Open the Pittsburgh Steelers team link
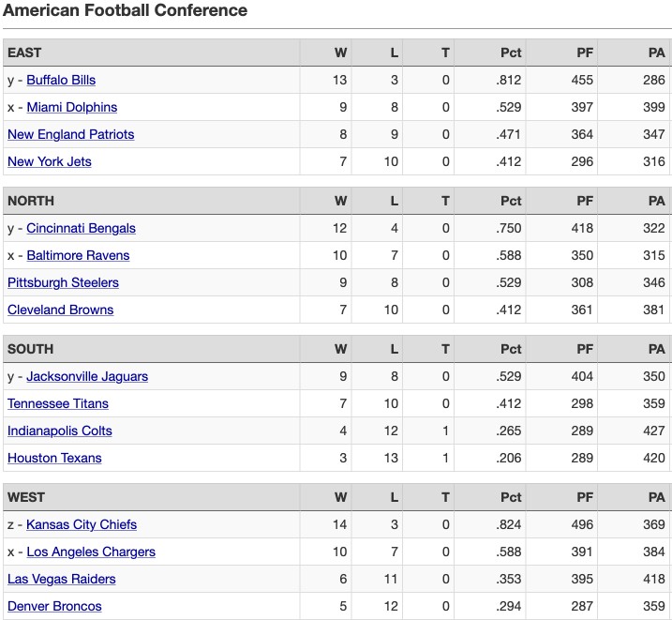This screenshot has height=620, width=672. [x=63, y=282]
